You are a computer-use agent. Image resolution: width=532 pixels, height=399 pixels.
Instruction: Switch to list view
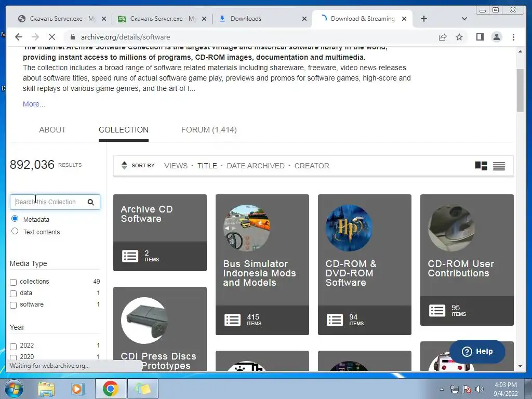[x=499, y=166]
